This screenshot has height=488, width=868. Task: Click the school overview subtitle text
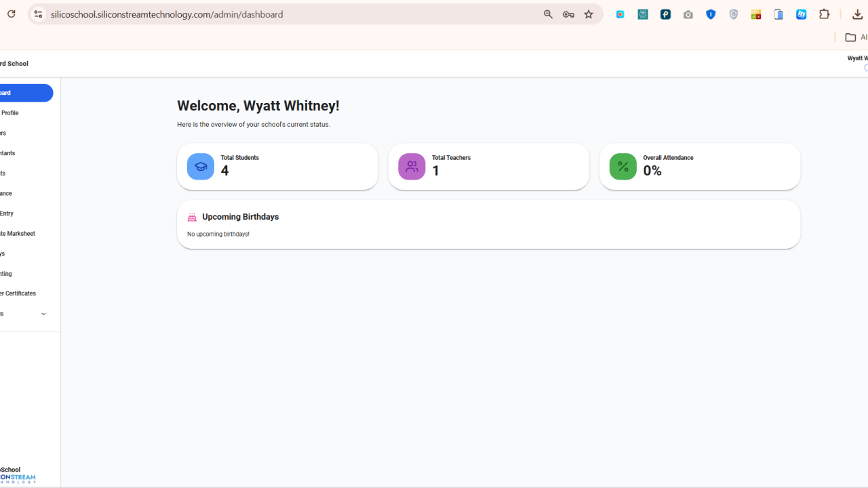tap(254, 125)
